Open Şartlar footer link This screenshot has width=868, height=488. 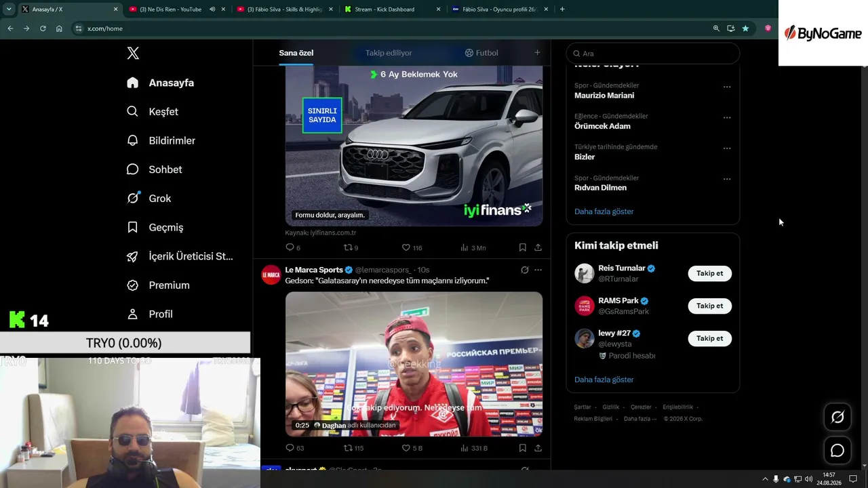(583, 407)
